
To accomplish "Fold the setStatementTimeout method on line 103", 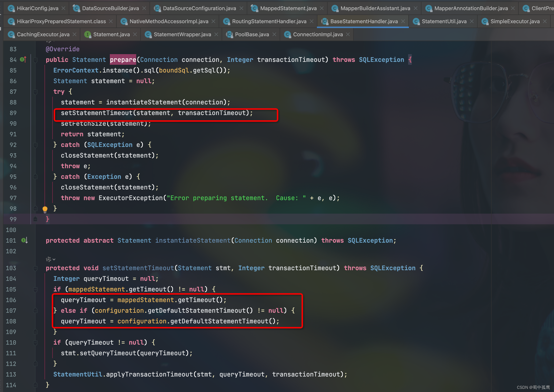I will pos(35,268).
